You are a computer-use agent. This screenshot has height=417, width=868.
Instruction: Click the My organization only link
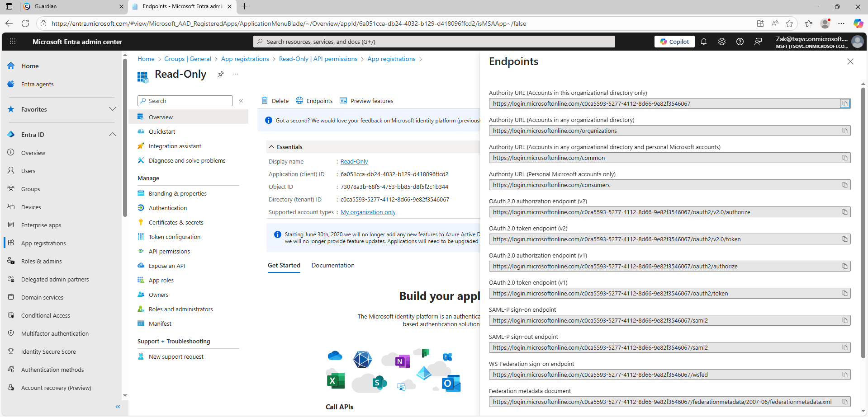coord(368,212)
